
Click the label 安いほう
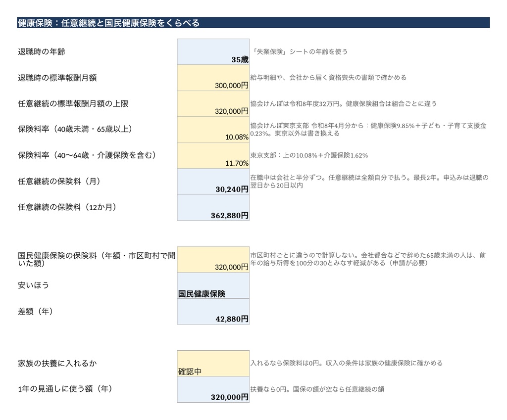click(33, 285)
